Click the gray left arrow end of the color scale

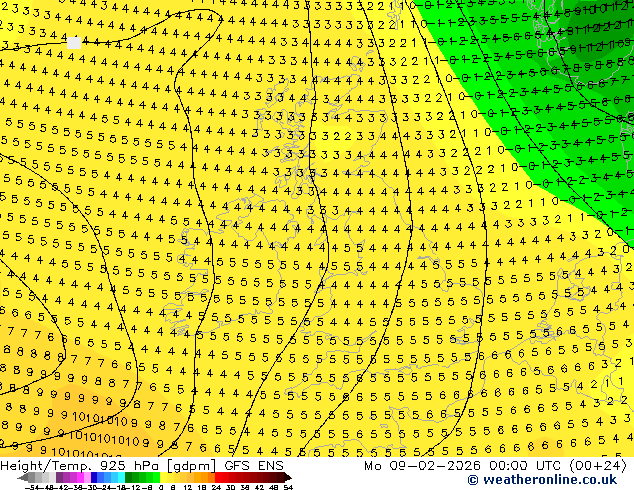[x=22, y=478]
